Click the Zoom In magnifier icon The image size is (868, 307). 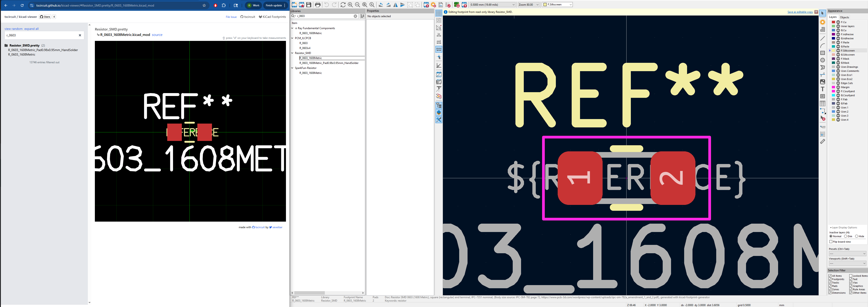pyautogui.click(x=350, y=5)
